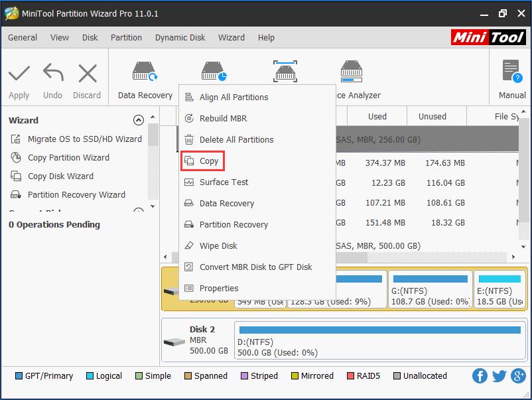Click the RAID5 legend color swatch
Image resolution: width=532 pixels, height=400 pixels.
click(x=350, y=376)
